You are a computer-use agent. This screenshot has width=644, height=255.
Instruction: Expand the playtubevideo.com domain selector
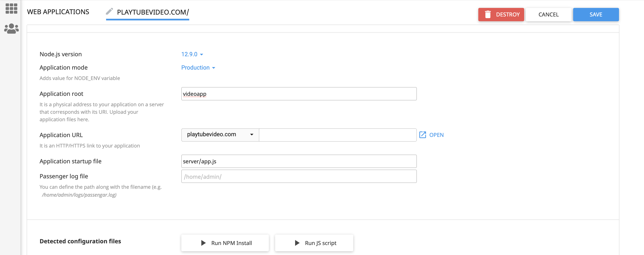coord(220,135)
